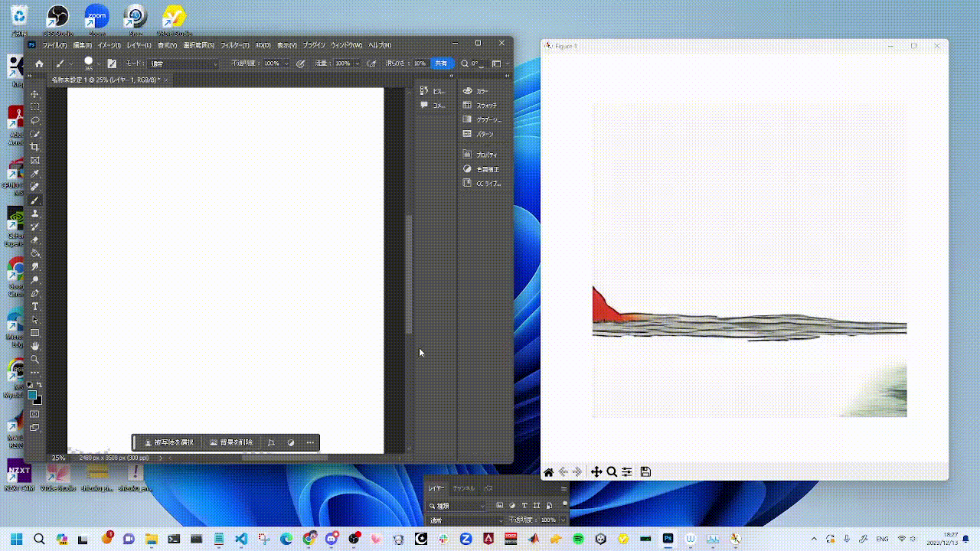Open Spotify from the Windows taskbar
980x551 pixels.
coord(577,539)
